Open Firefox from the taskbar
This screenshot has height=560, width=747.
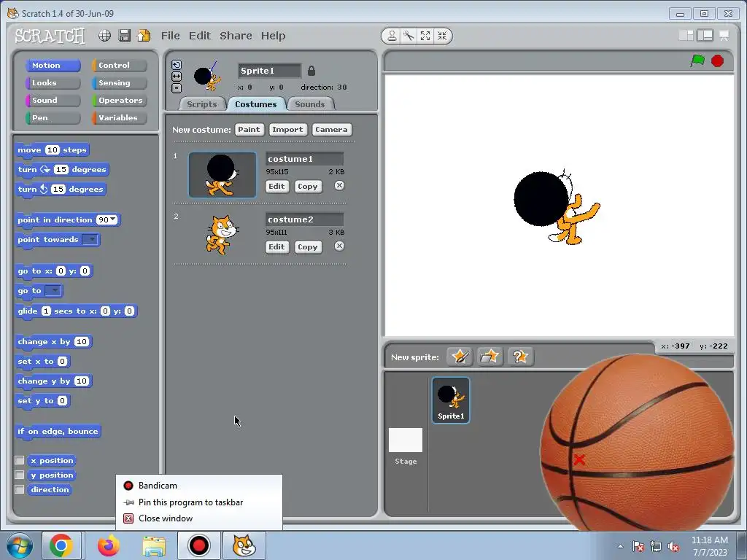(109, 545)
